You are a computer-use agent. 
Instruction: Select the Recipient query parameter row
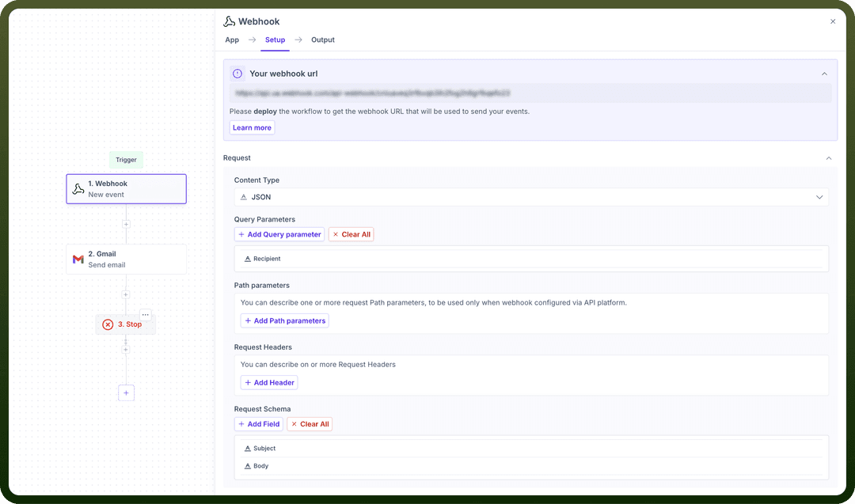click(531, 259)
